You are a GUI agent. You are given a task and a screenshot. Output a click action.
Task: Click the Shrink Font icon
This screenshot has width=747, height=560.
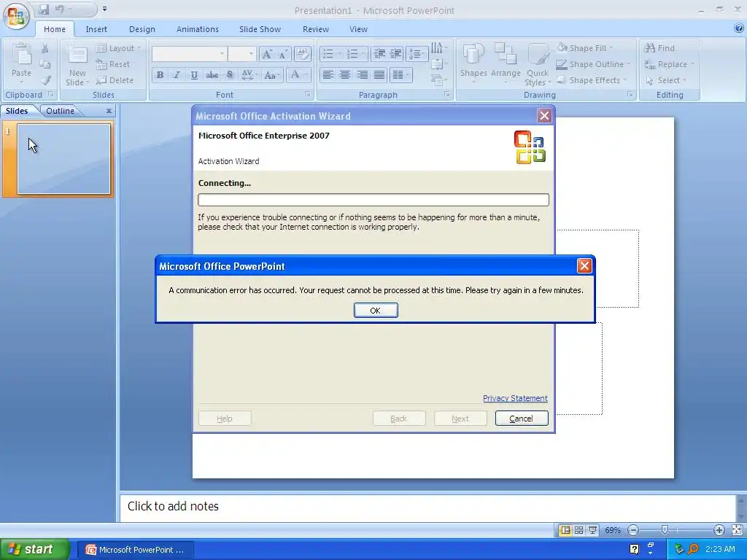283,54
